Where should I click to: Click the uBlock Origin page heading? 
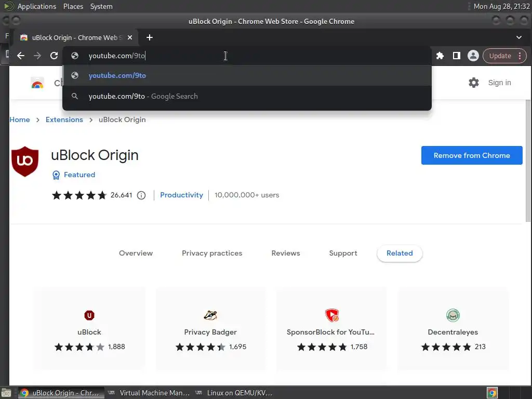tap(95, 155)
